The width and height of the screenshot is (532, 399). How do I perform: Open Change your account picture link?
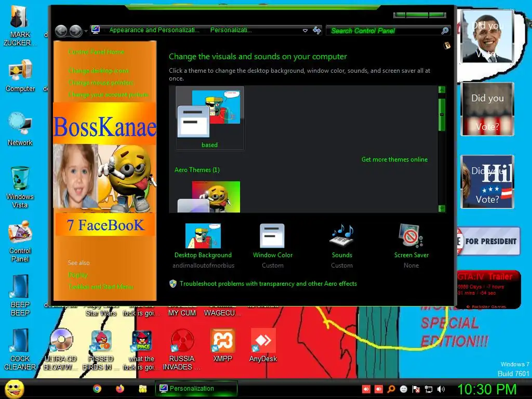(108, 95)
